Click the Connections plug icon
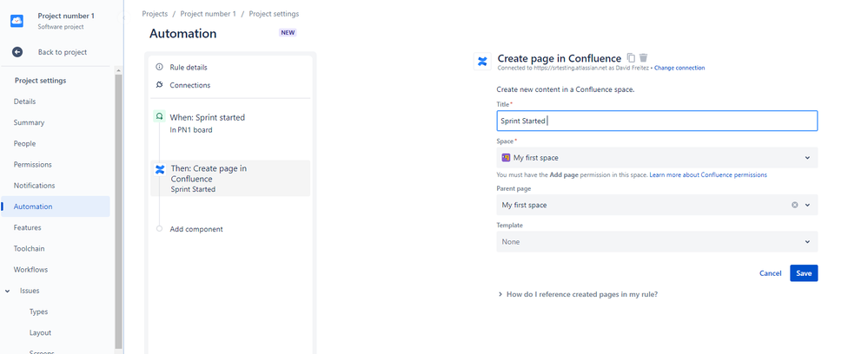The image size is (868, 354). point(159,85)
